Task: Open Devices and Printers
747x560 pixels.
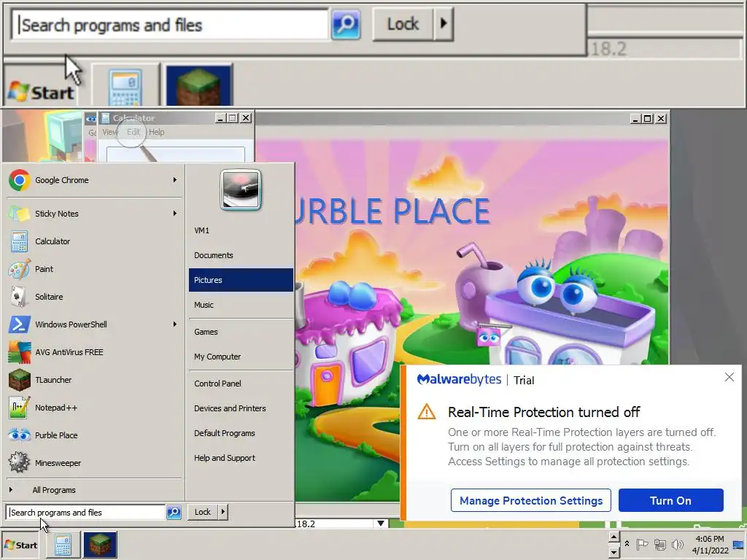Action: (241, 408)
